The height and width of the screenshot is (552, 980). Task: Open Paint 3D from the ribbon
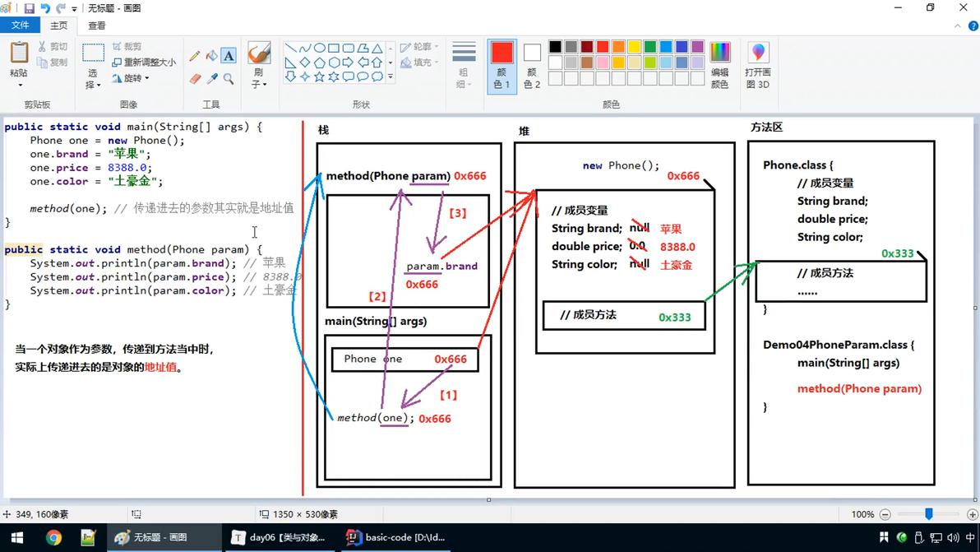pos(757,67)
